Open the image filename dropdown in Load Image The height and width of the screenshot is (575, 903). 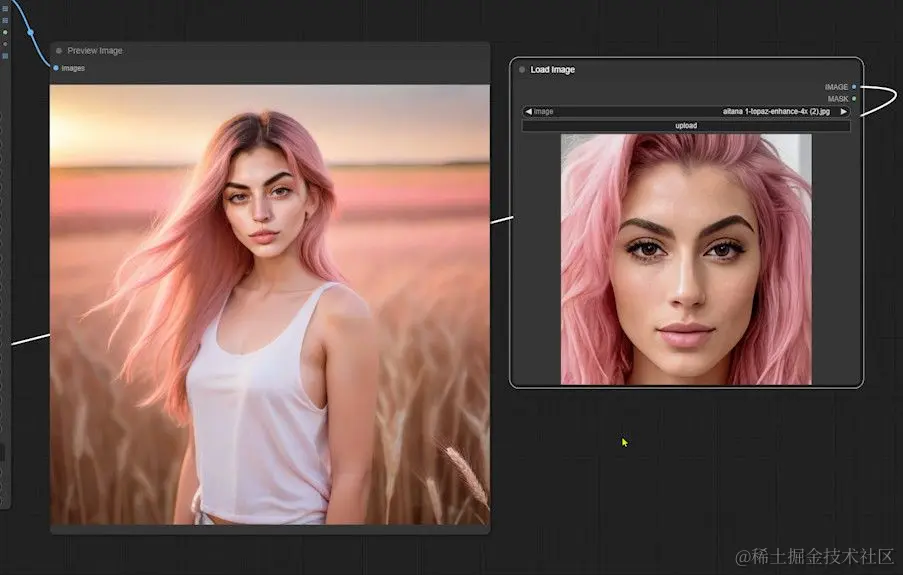686,112
